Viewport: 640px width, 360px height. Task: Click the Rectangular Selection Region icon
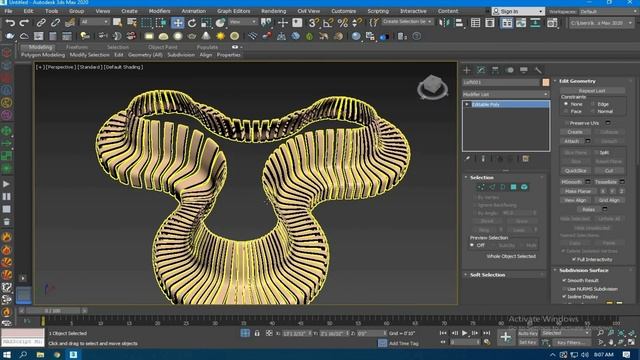pos(146,23)
